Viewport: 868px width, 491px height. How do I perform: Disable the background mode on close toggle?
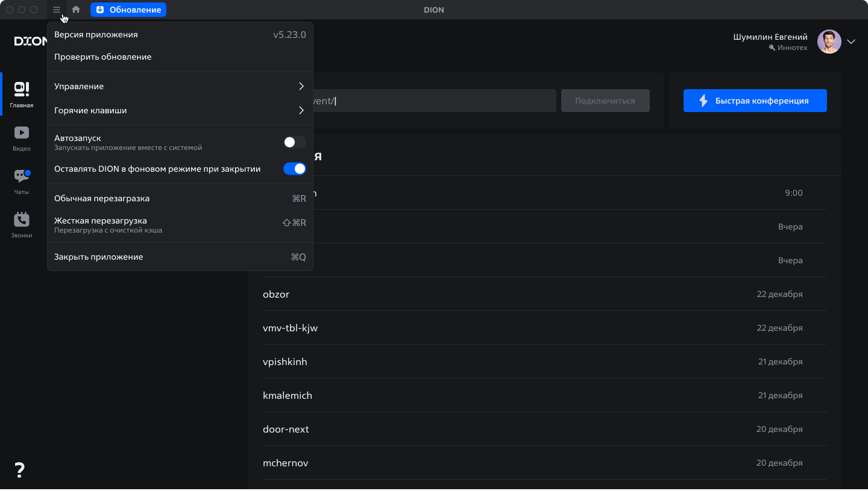point(295,169)
